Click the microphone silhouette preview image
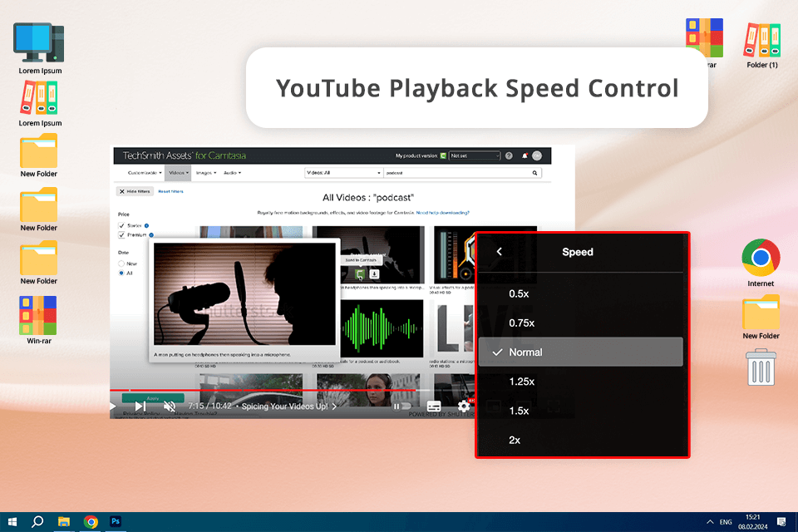798x532 pixels. (244, 293)
